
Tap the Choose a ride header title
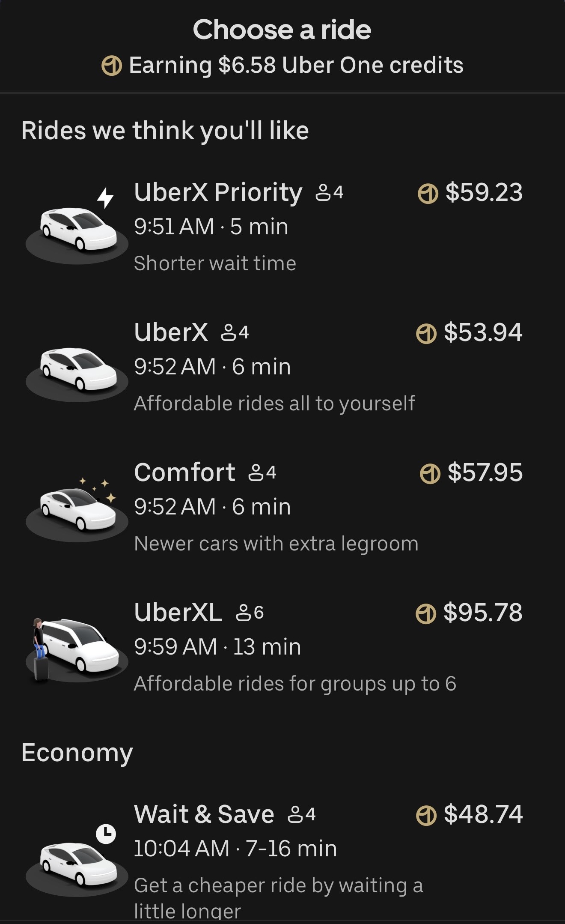(x=282, y=30)
